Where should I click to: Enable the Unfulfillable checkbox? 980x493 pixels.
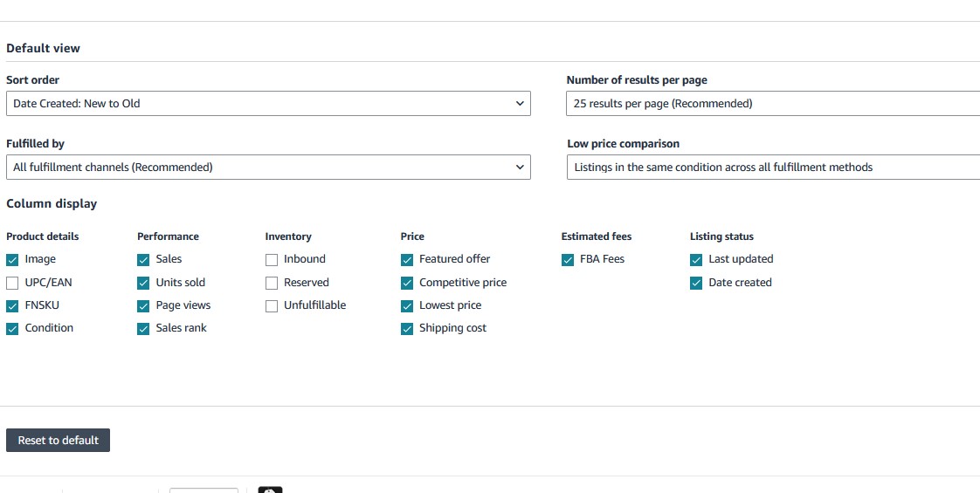coord(272,305)
